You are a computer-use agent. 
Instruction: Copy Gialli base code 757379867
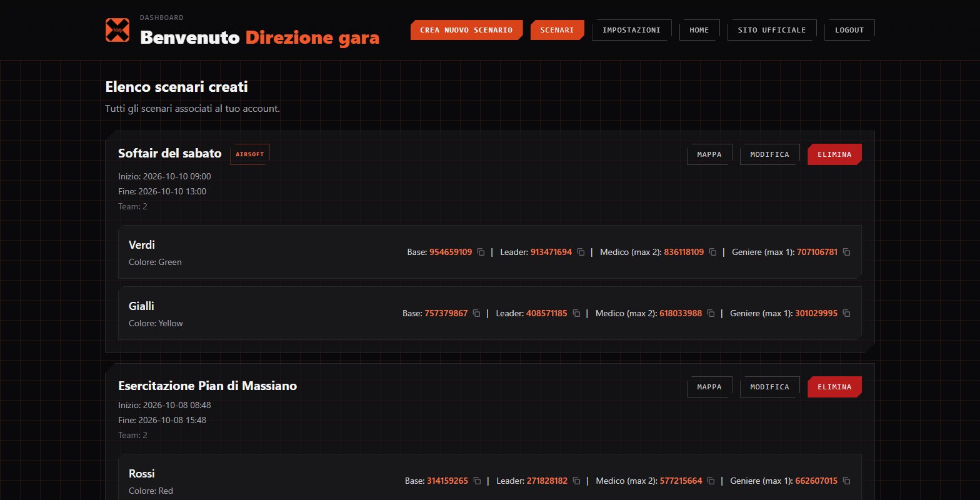pyautogui.click(x=476, y=313)
